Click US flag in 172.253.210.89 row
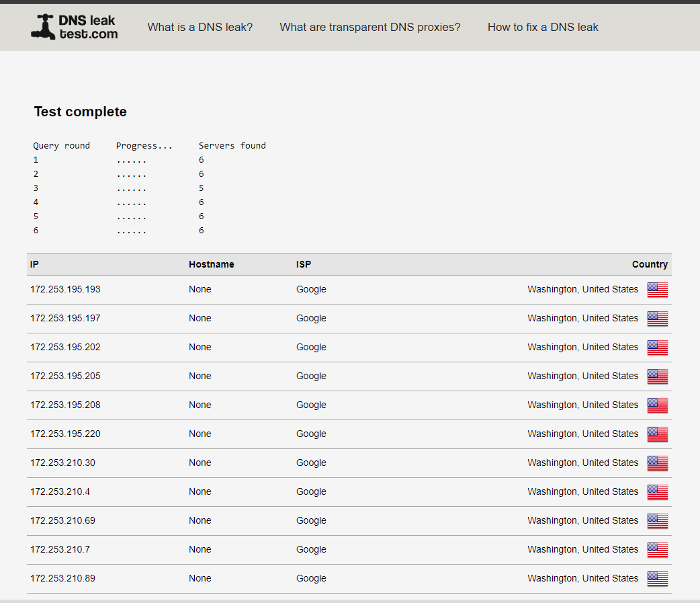700x603 pixels. tap(658, 579)
